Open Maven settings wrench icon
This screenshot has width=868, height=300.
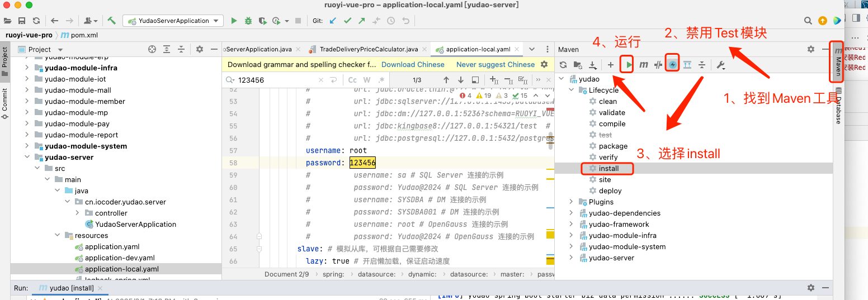click(x=720, y=65)
